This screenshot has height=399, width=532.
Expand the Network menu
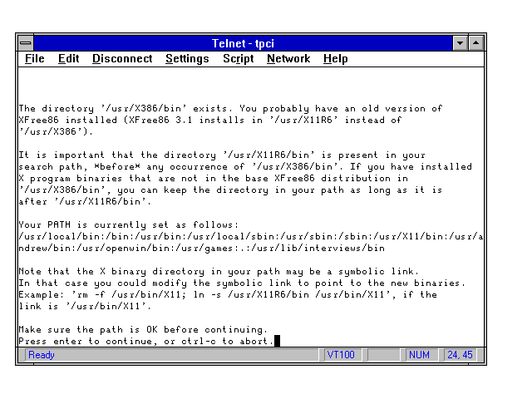(288, 59)
